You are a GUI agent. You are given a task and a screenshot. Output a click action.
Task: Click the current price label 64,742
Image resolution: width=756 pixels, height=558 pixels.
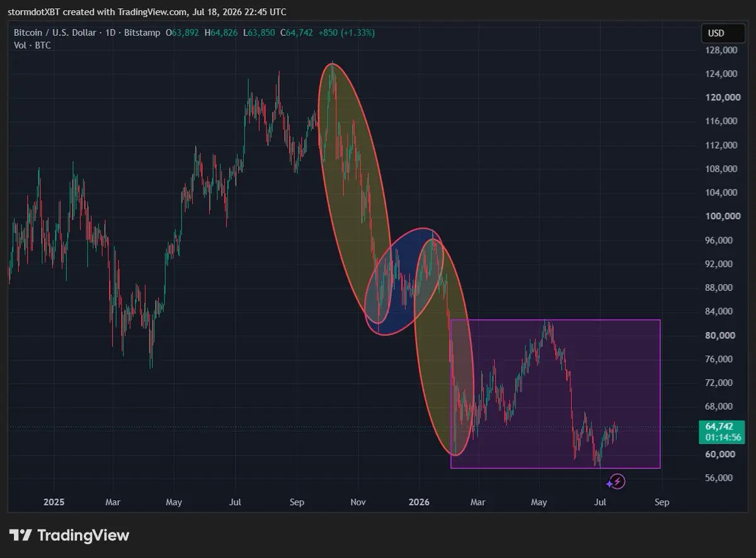[x=719, y=426]
